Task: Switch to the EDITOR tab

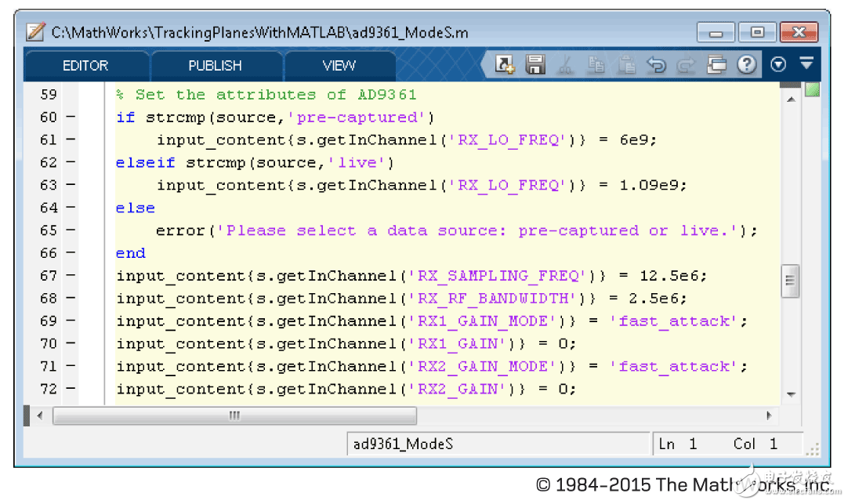Action: [85, 66]
